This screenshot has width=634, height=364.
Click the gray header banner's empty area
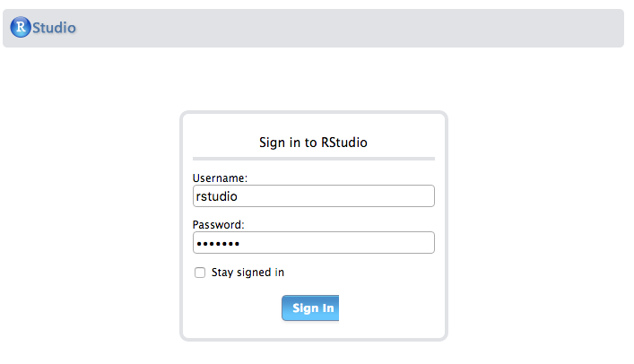(359, 28)
